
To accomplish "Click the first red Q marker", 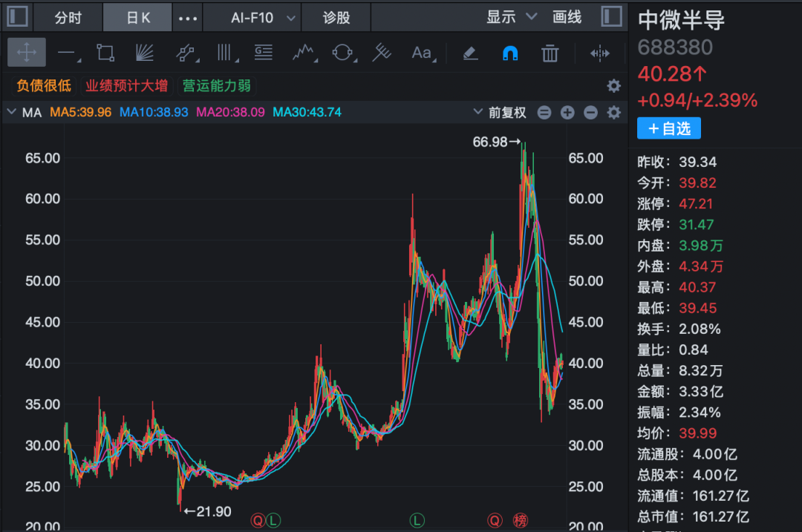I will [x=258, y=521].
